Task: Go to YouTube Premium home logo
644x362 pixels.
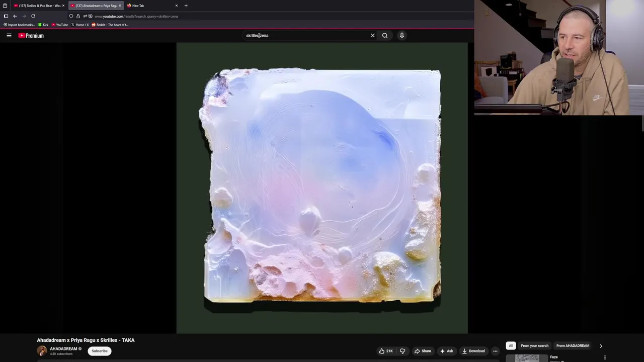Action: pos(31,36)
